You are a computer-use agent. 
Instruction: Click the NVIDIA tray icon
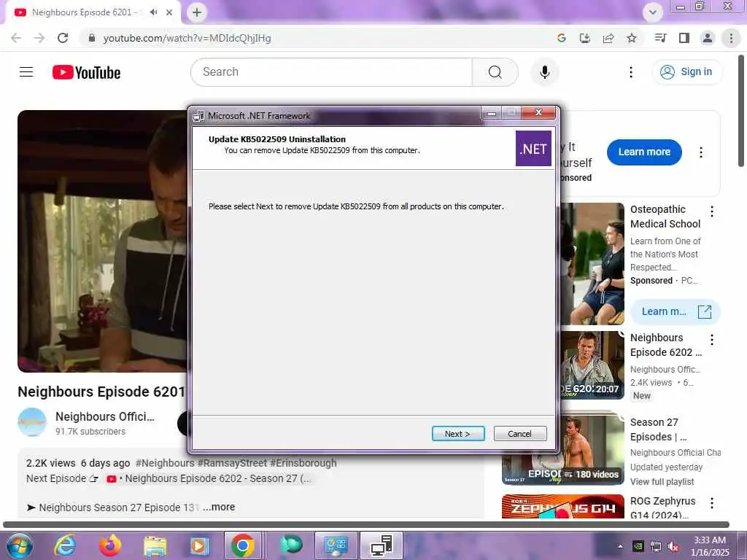pyautogui.click(x=638, y=547)
